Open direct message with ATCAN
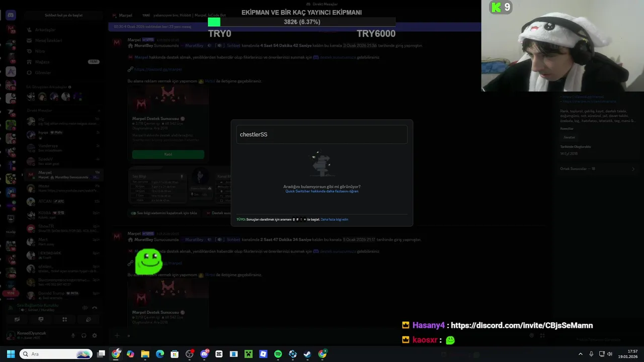The height and width of the screenshot is (362, 644). pos(63,202)
